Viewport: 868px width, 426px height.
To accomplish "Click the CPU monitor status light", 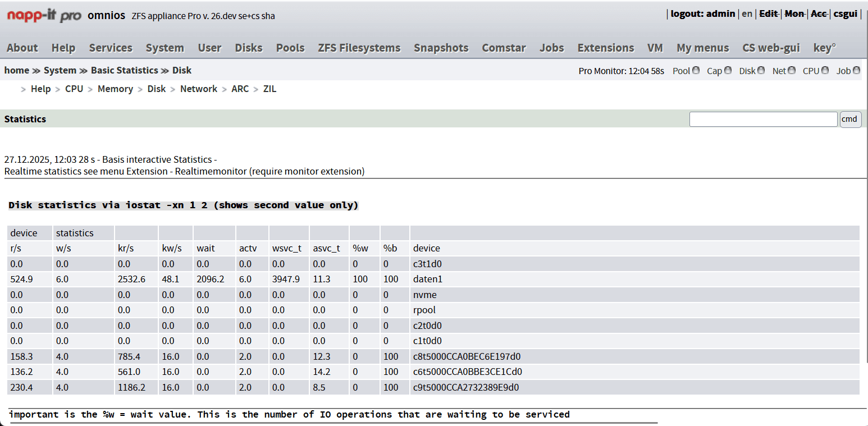I will click(x=825, y=71).
